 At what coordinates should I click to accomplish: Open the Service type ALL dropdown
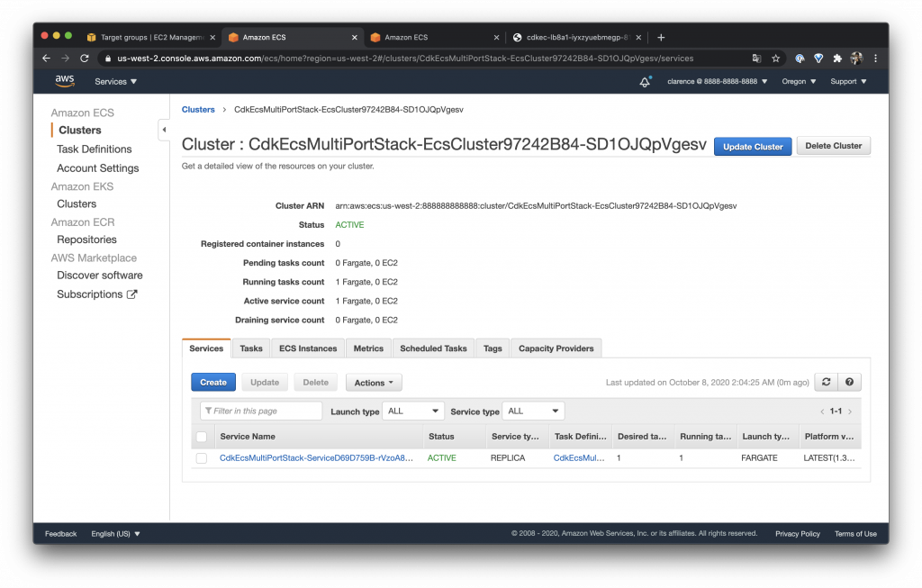[533, 411]
